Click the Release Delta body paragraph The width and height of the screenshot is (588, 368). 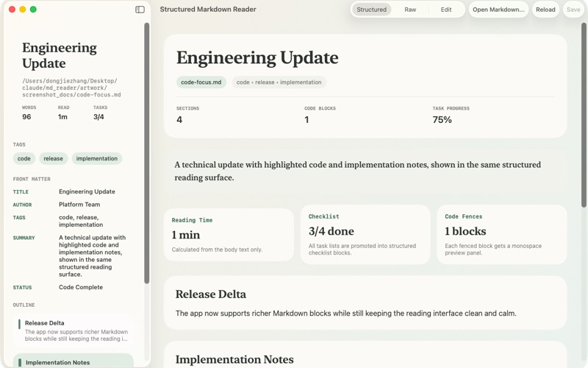pos(345,314)
